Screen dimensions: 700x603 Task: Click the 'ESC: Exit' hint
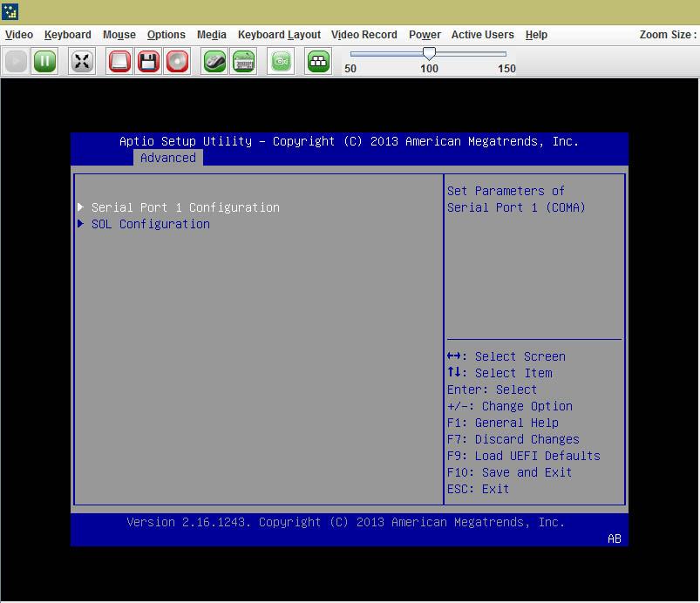click(478, 489)
